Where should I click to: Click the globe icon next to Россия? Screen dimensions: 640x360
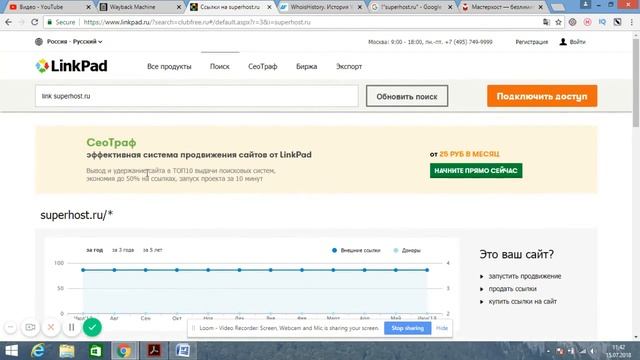click(x=39, y=42)
